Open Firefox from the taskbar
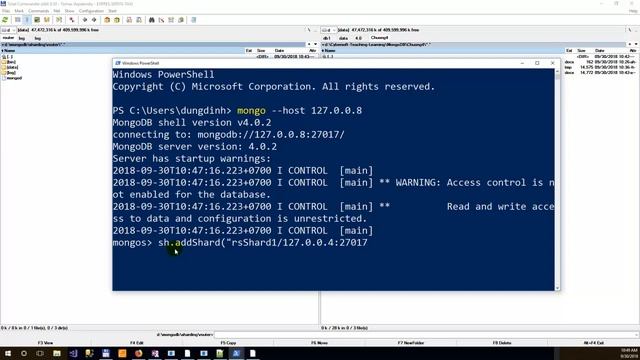This screenshot has width=640, height=360. 138,353
